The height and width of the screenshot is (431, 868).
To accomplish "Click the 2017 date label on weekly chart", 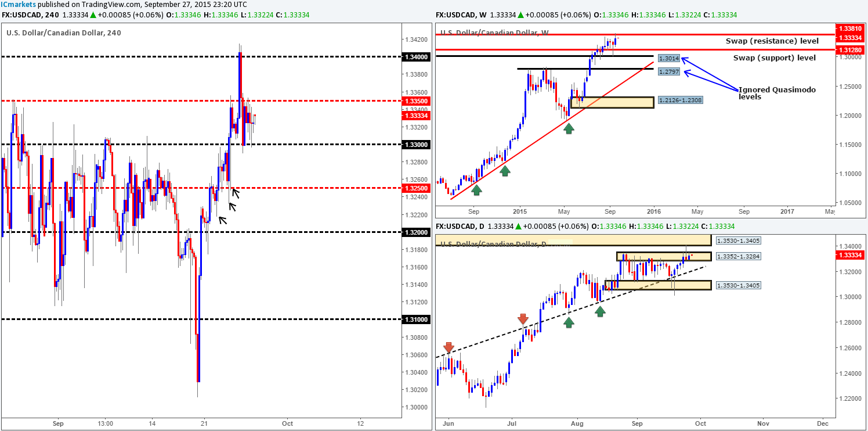I will 787,211.
